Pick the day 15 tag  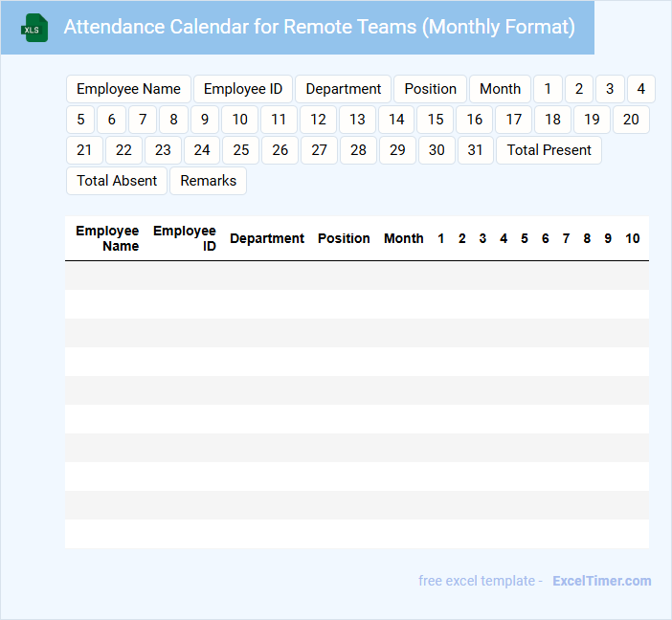click(436, 120)
